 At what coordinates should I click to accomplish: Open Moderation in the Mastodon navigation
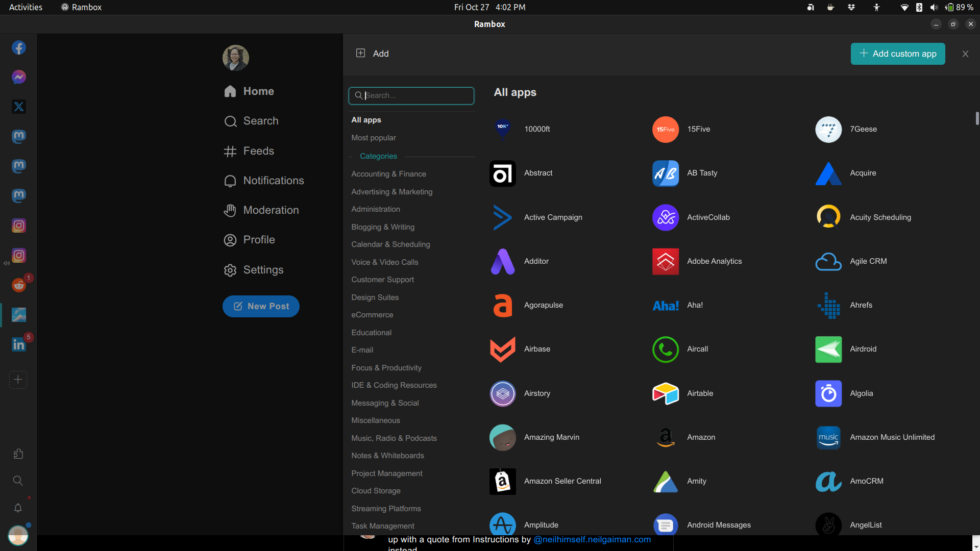pos(261,210)
